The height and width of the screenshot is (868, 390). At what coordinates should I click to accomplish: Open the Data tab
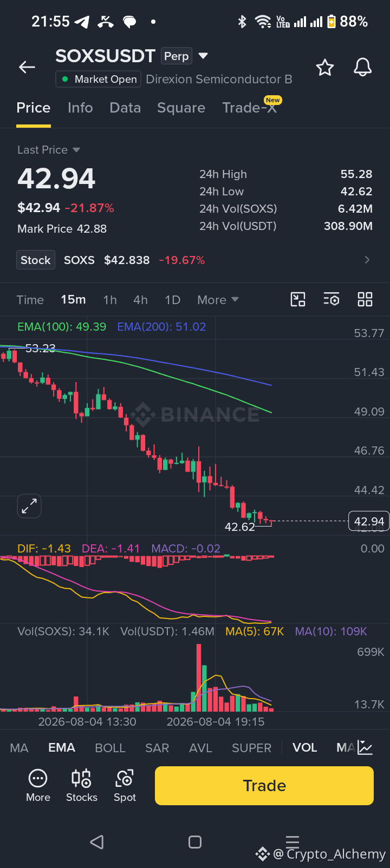125,108
